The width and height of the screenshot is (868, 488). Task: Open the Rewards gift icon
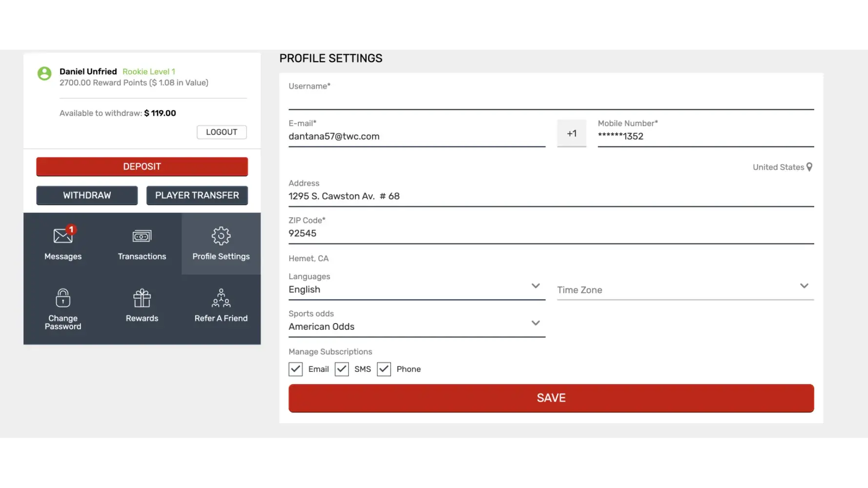point(142,298)
